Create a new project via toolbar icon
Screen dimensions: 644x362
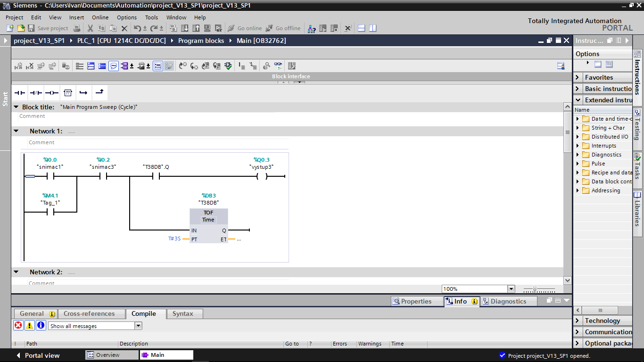[x=10, y=28]
